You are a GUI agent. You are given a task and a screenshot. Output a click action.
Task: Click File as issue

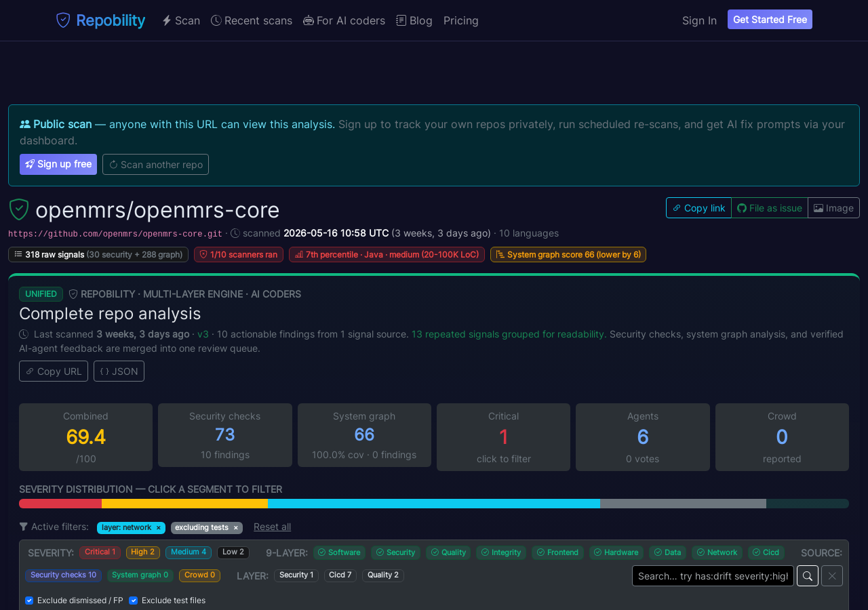(x=770, y=208)
